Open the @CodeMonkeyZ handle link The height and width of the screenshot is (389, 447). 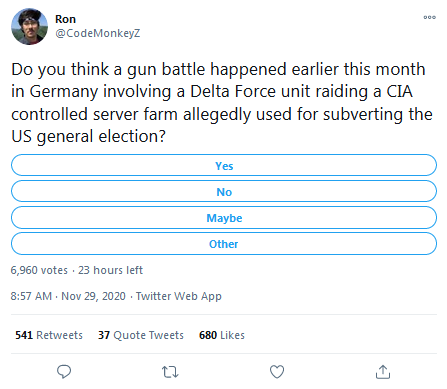[x=98, y=33]
